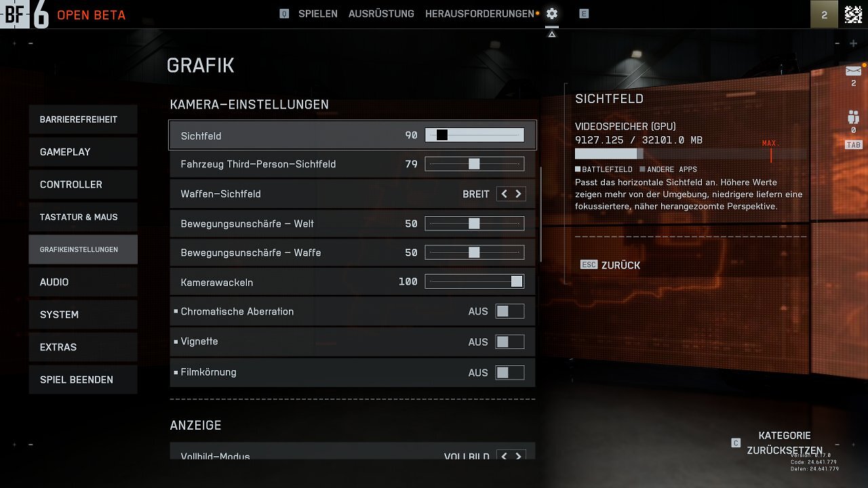Adjust the Sichtfeld slider
The height and width of the screenshot is (488, 868).
(475, 135)
